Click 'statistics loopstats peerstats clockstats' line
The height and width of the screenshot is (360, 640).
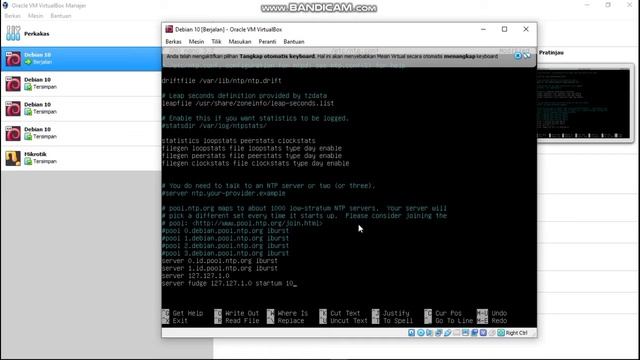pos(238,141)
